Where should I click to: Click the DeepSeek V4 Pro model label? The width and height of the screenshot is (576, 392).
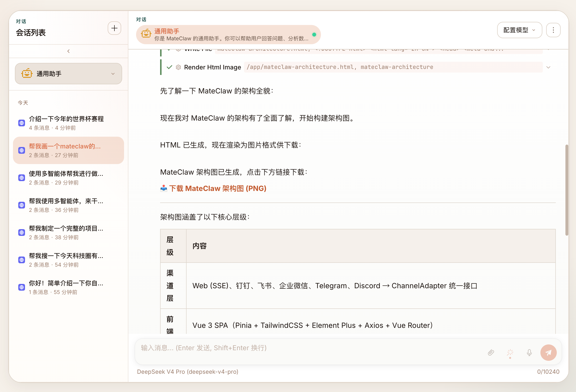(x=188, y=372)
